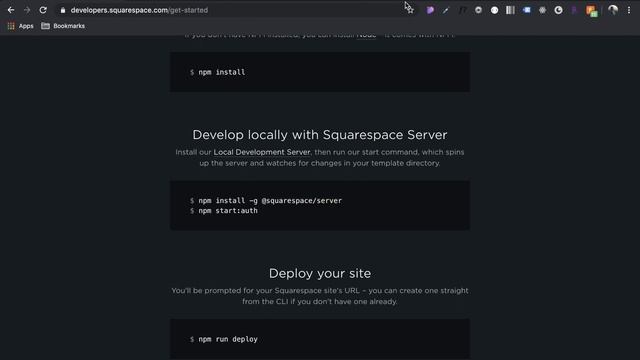Open the white round face extension
640x360 pixels.
click(x=494, y=10)
